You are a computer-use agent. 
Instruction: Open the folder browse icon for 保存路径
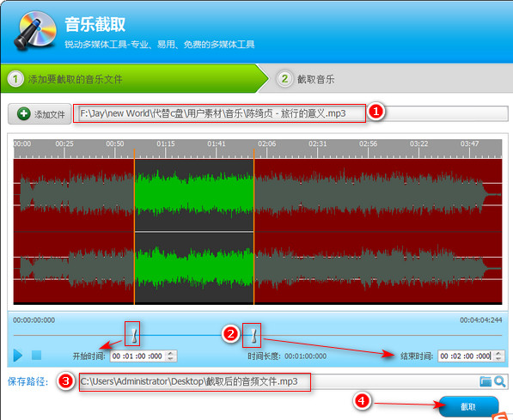tap(486, 381)
